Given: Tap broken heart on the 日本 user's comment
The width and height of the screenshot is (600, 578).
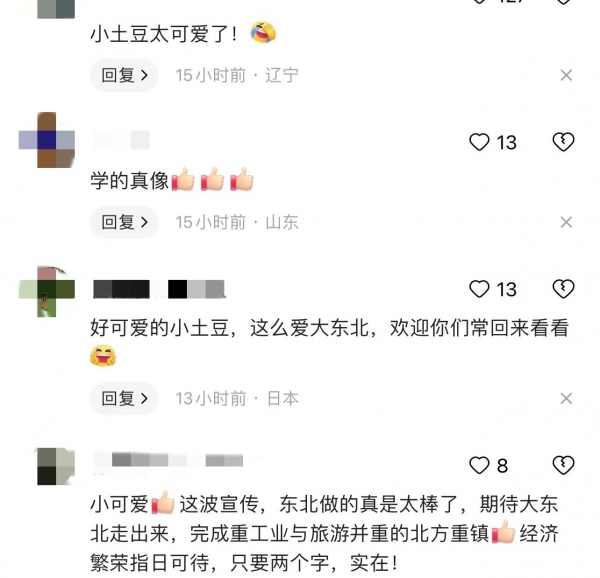Looking at the screenshot, I should coord(563,289).
